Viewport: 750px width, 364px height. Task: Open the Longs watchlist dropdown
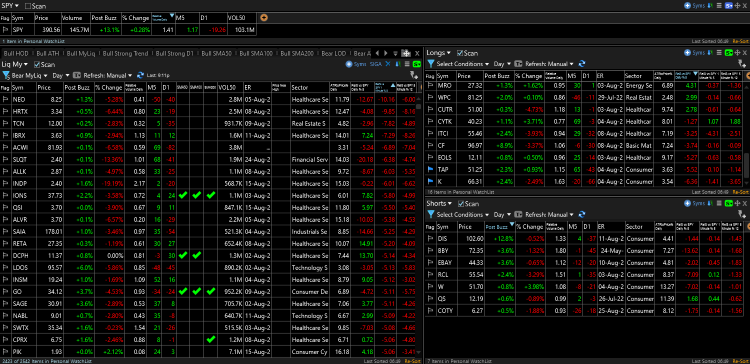coord(439,53)
